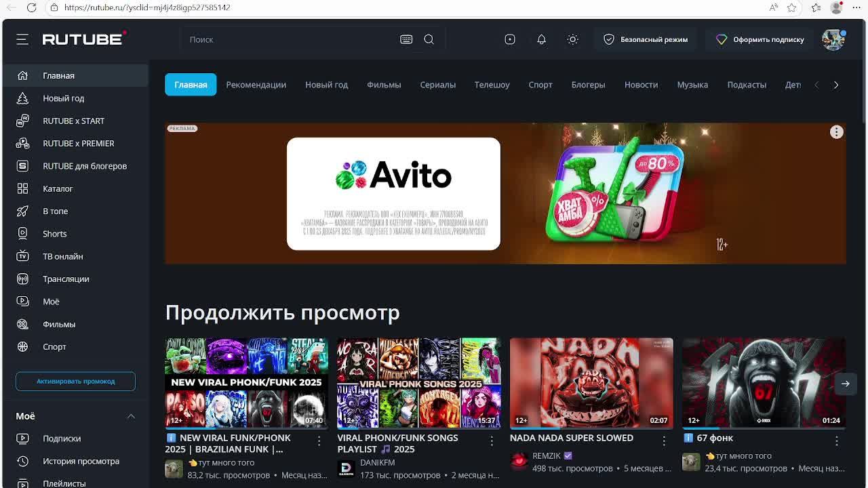
Task: Play VIRAL PHONK SONGS 2025 thumbnail
Action: pyautogui.click(x=419, y=383)
